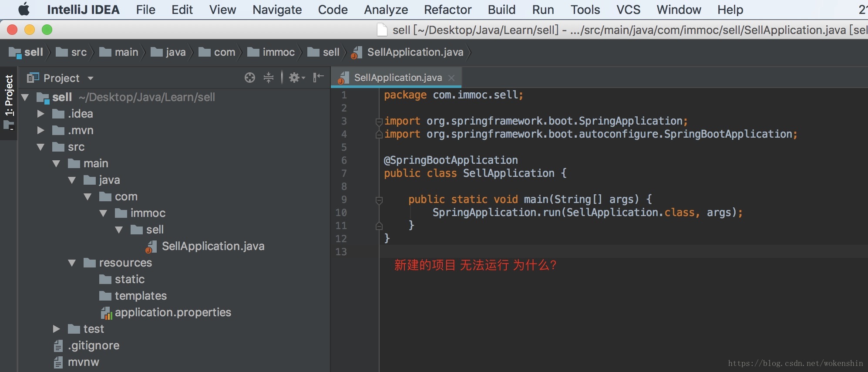Screen dimensions: 868x372
Task: Click the scroll-from-source target icon in Project panel
Action: click(x=250, y=78)
